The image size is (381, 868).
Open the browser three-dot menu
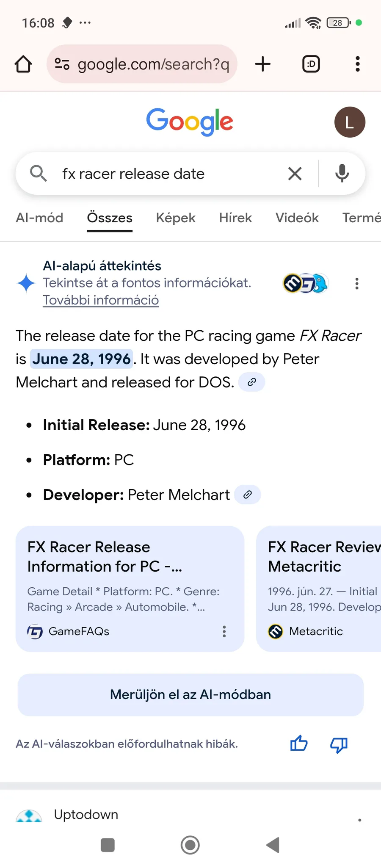coord(358,64)
